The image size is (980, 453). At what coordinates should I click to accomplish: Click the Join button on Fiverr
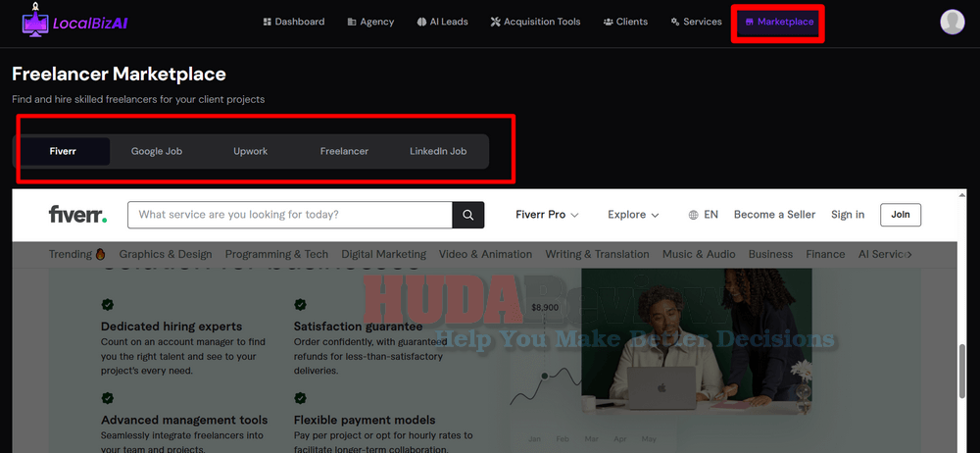pyautogui.click(x=901, y=215)
